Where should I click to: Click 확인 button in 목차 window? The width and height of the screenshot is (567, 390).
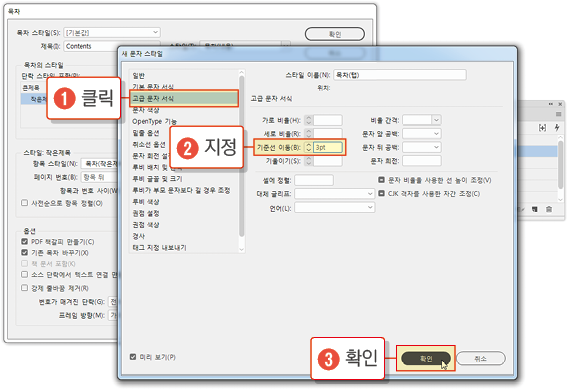pyautogui.click(x=335, y=34)
